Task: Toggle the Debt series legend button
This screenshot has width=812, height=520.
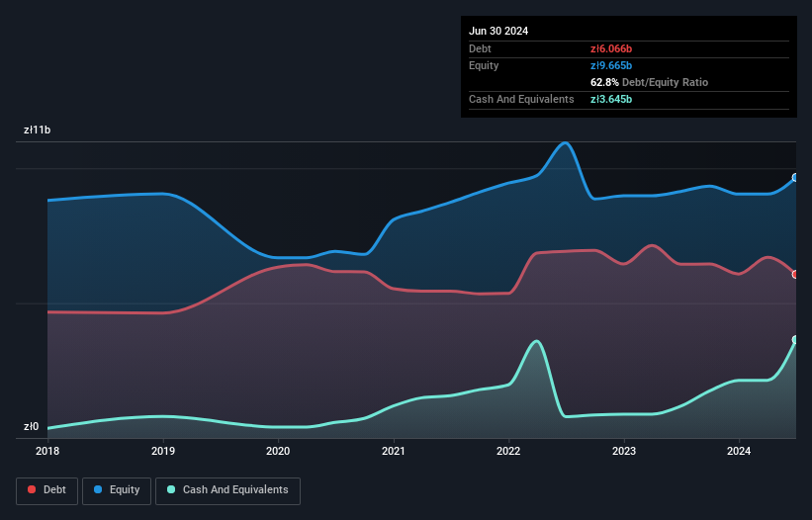Action: (x=46, y=490)
